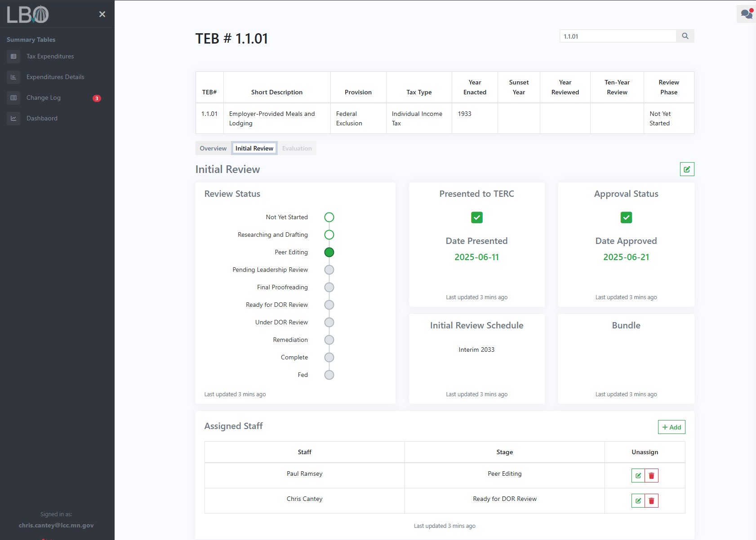Go to Tax Expenditures table

50,57
